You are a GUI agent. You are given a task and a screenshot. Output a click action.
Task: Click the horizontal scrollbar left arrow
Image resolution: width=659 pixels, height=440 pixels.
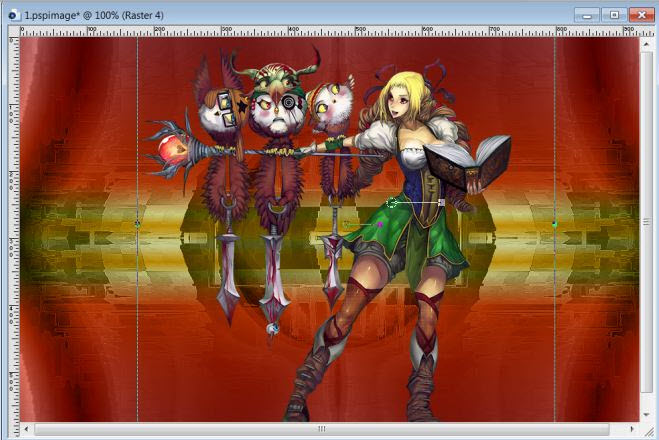click(x=27, y=429)
